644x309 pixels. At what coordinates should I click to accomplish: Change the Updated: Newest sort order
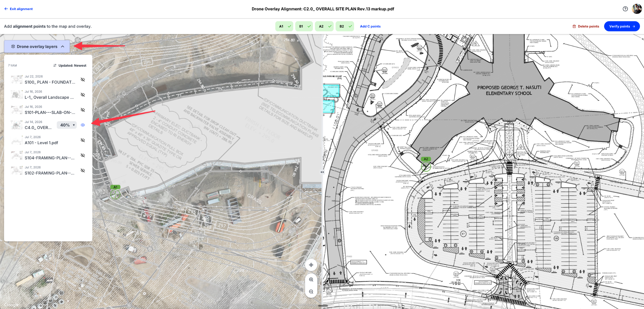click(70, 65)
